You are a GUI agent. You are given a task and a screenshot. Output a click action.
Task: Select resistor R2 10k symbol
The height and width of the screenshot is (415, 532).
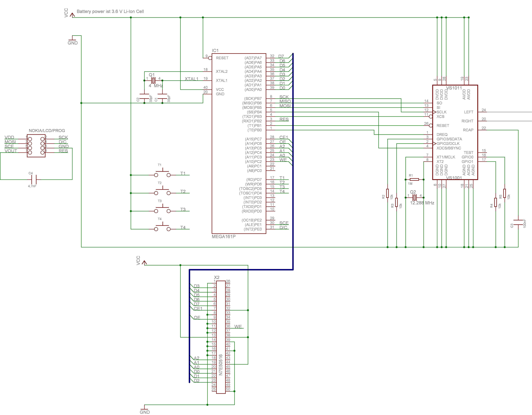coord(388,193)
